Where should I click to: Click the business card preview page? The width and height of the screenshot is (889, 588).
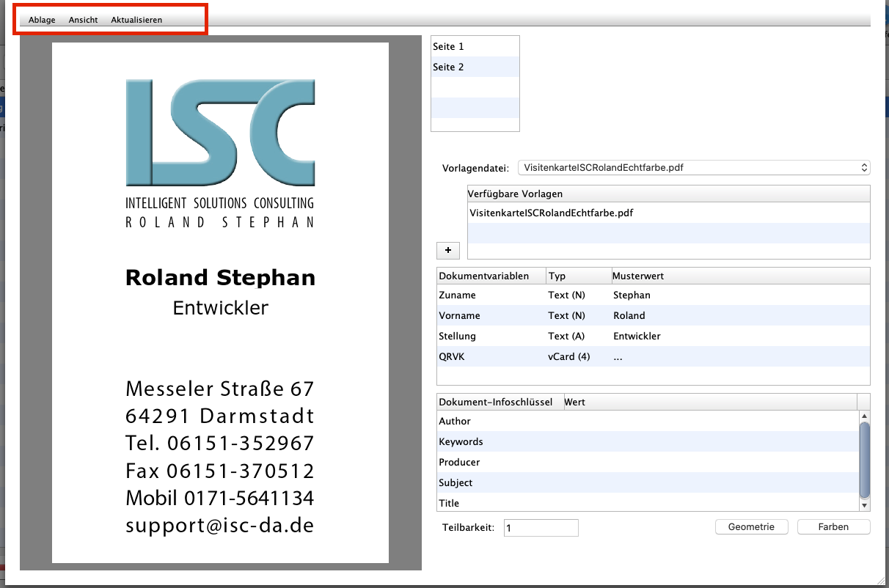pyautogui.click(x=220, y=303)
